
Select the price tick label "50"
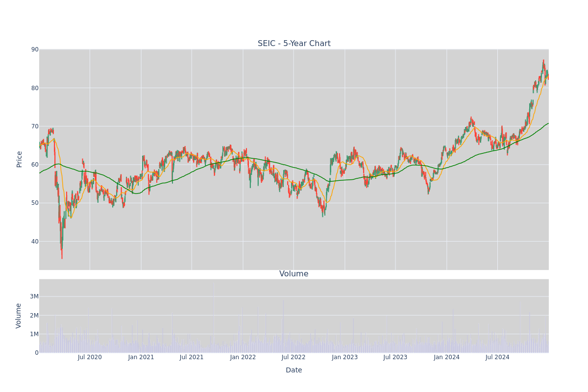click(35, 203)
